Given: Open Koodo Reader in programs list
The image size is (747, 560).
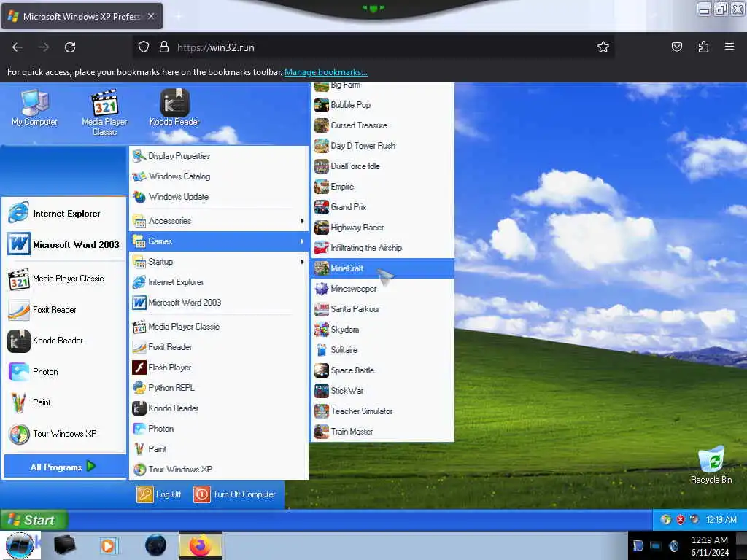Looking at the screenshot, I should [219, 408].
